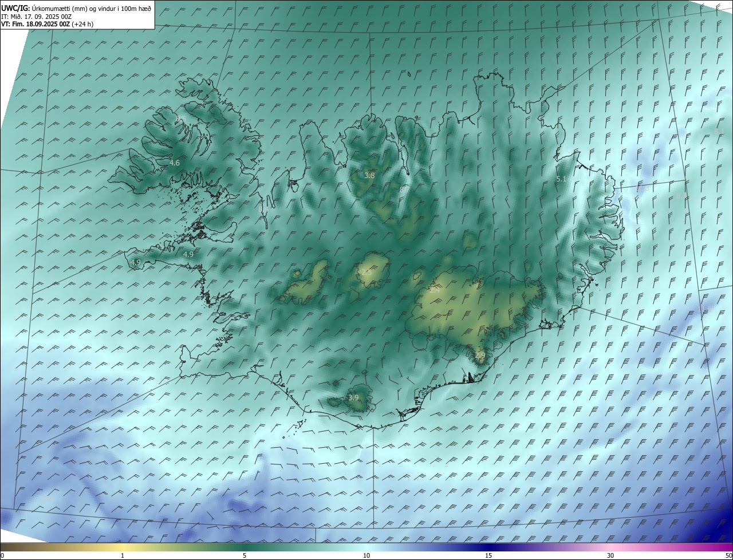Click the 5.1 value label in east Iceland
This screenshot has height=560, width=733.
coord(561,179)
